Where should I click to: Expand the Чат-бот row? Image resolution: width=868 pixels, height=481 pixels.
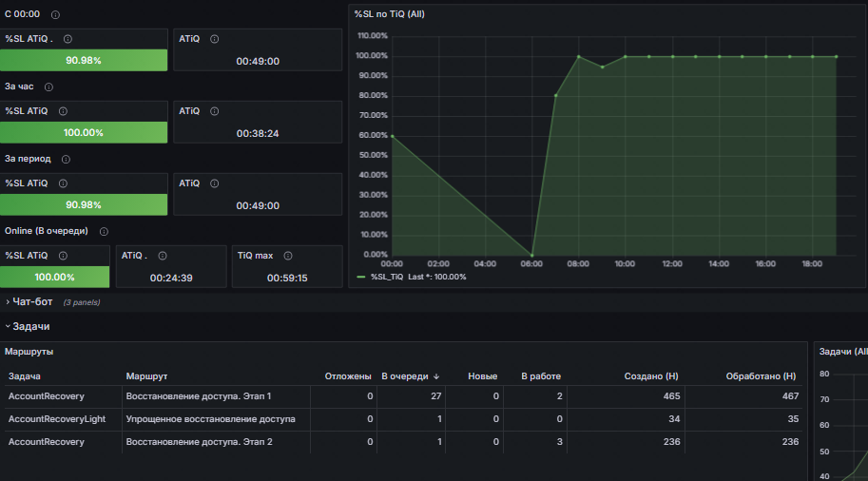pyautogui.click(x=32, y=301)
